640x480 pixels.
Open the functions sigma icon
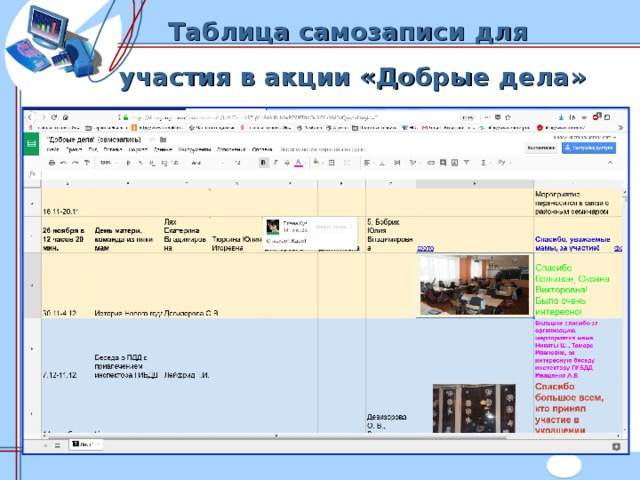coord(483,163)
